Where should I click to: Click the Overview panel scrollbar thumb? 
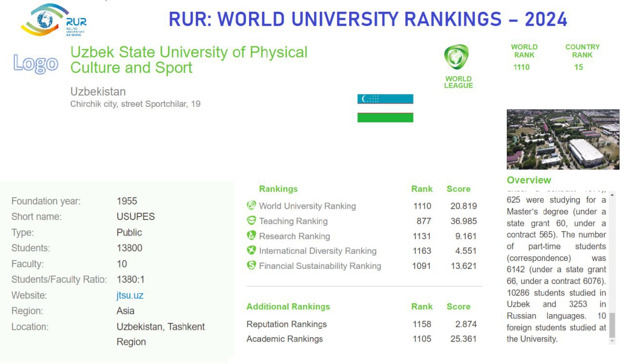point(612,324)
